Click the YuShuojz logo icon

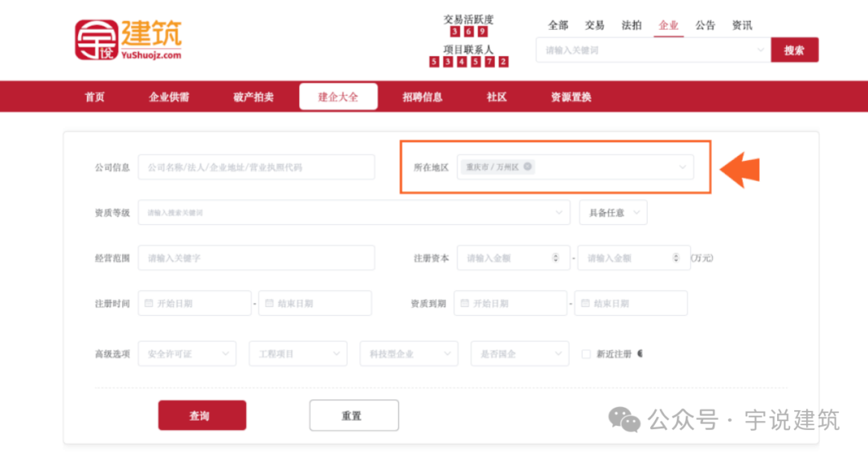96,39
